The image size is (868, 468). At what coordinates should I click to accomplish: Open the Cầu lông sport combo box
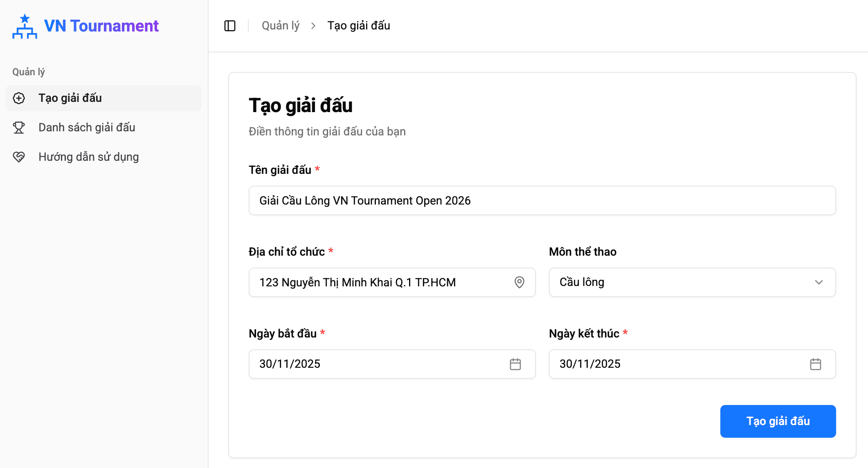(692, 282)
